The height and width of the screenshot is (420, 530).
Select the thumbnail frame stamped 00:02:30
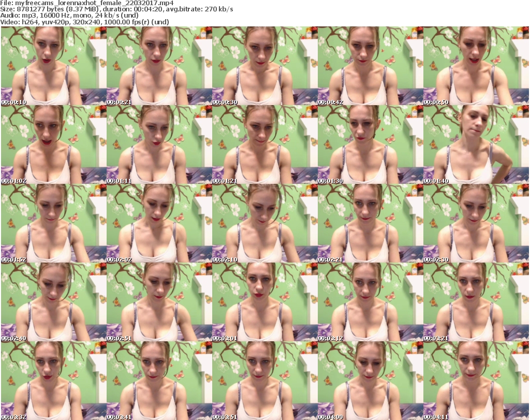coord(476,224)
